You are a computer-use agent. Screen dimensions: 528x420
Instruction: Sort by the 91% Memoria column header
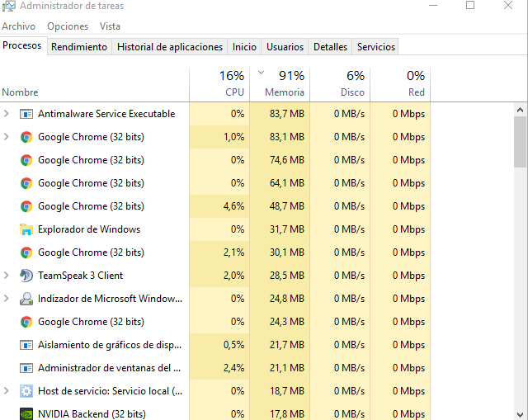tap(280, 85)
